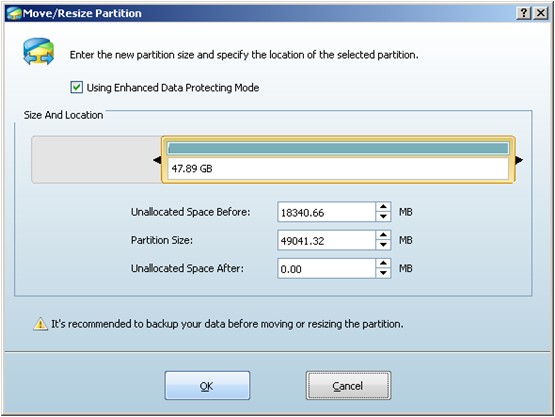Screen dimensions: 555x417
Task: Click the Partition Size input field
Action: pos(326,240)
